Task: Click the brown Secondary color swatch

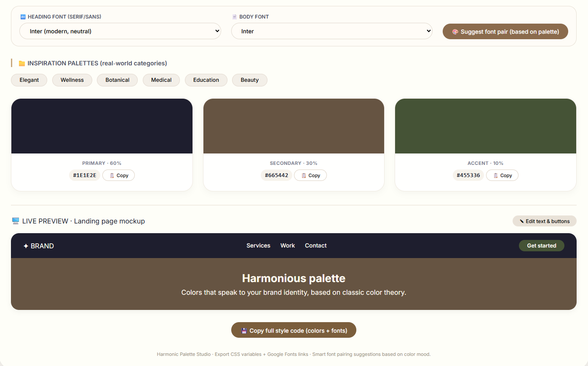Action: click(294, 126)
